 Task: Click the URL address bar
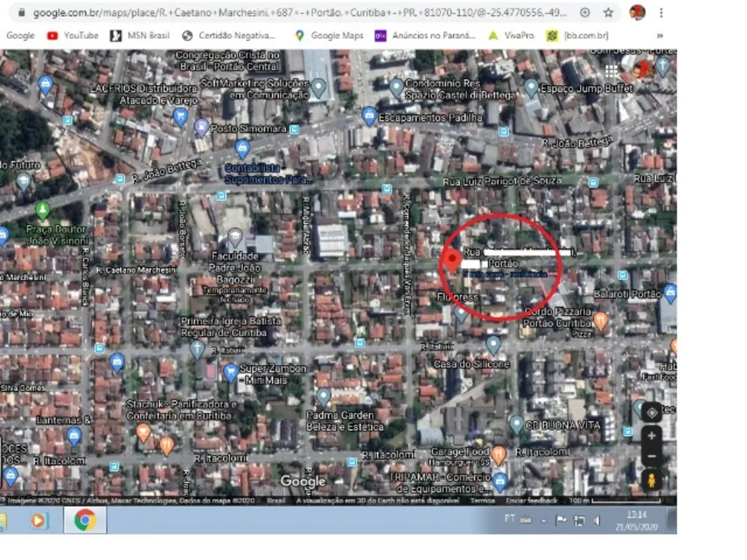coord(300,13)
